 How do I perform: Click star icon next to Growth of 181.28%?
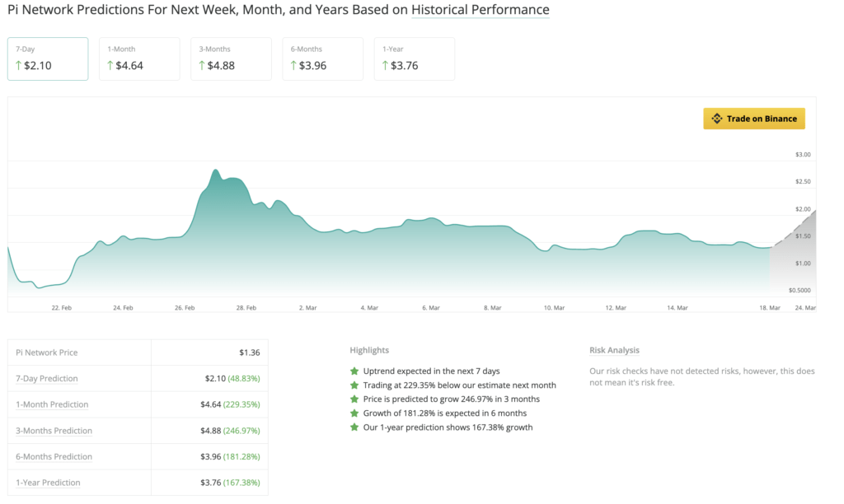point(354,413)
